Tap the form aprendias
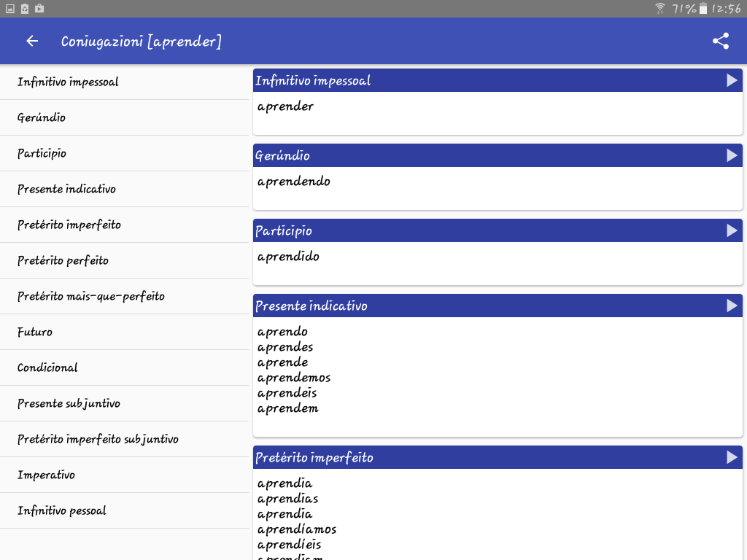Screen dimensions: 747x560 [287, 499]
